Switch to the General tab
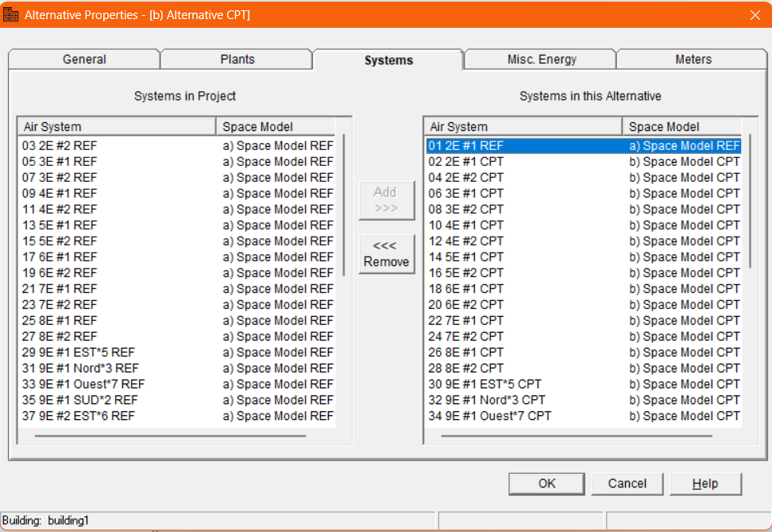The width and height of the screenshot is (772, 532). pos(84,60)
